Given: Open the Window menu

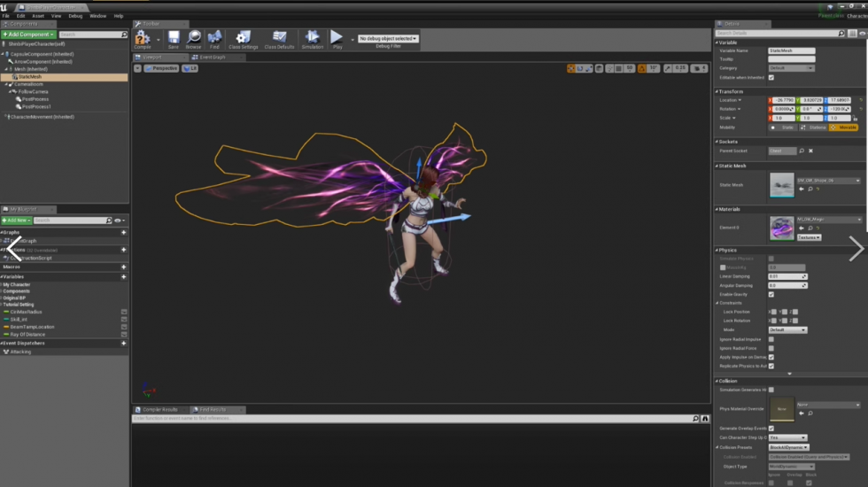Looking at the screenshot, I should point(98,16).
